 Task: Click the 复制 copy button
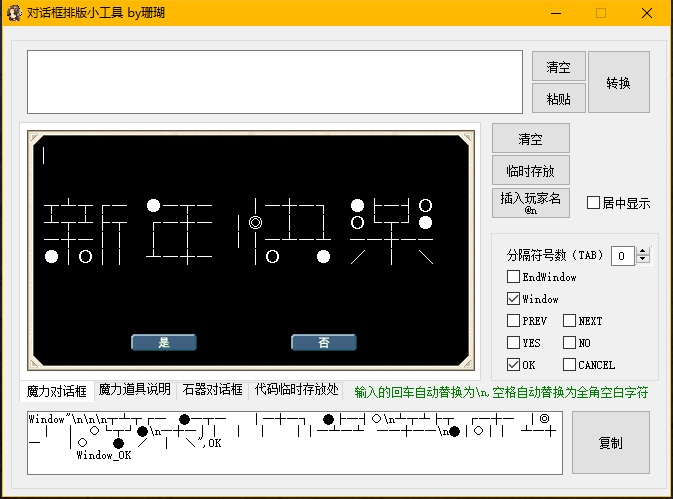click(610, 441)
